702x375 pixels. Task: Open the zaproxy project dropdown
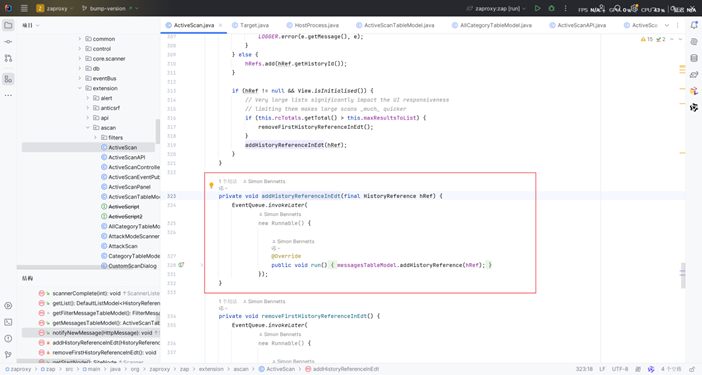click(55, 9)
